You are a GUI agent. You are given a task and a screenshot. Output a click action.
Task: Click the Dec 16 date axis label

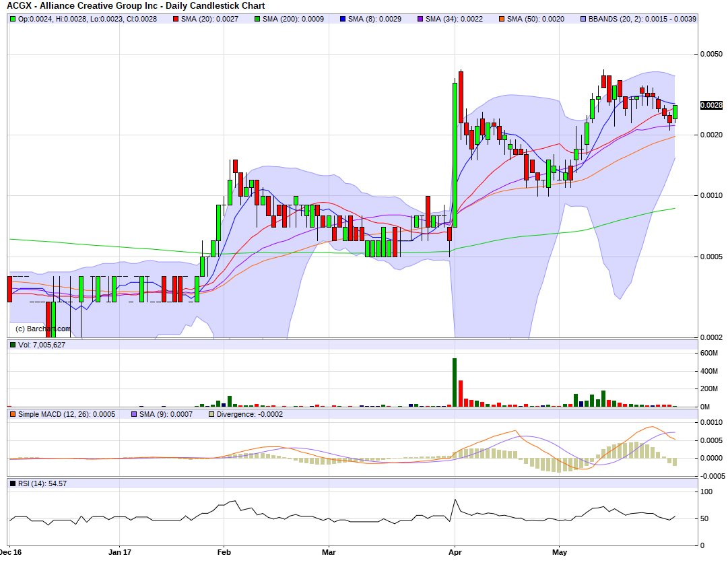(x=10, y=552)
